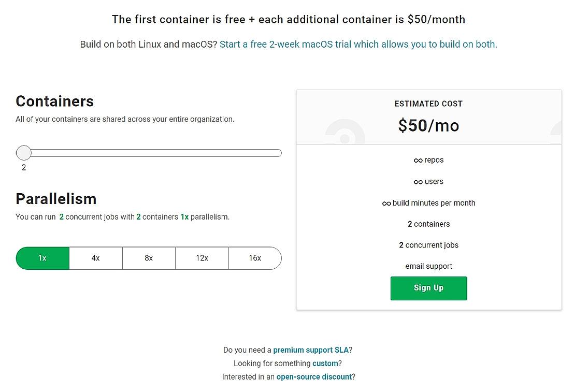The height and width of the screenshot is (392, 574).
Task: Open the premium support SLA link
Action: pyautogui.click(x=311, y=350)
